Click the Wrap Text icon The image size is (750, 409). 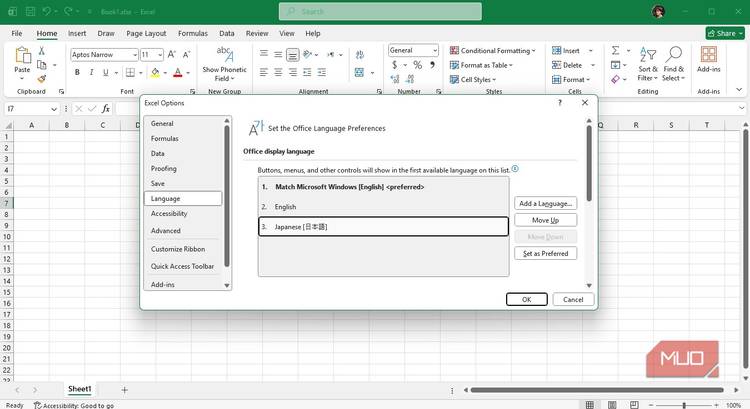pos(360,55)
